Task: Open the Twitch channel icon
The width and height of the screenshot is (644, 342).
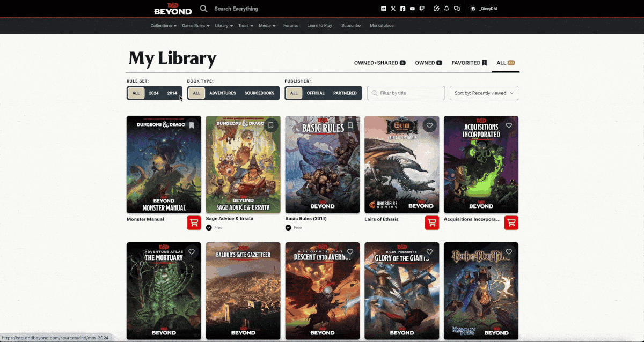Action: 422,9
